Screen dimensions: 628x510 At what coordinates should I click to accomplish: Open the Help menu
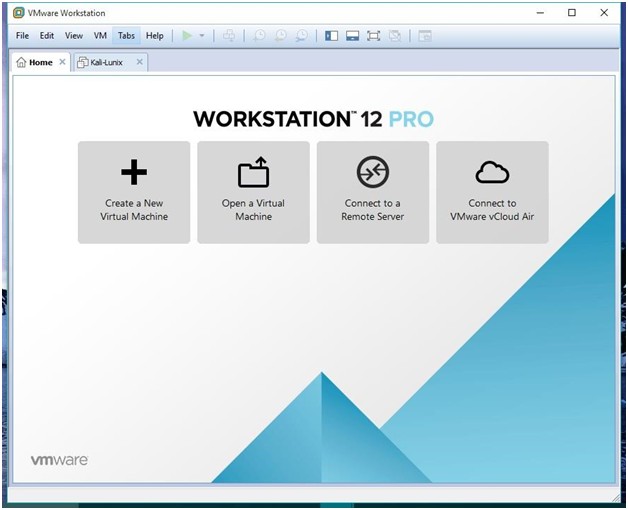155,36
